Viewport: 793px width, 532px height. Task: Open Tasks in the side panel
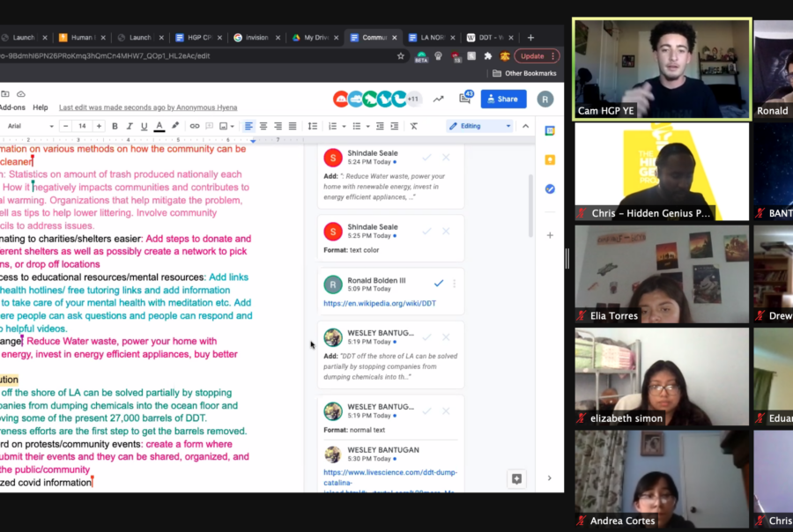(x=550, y=188)
